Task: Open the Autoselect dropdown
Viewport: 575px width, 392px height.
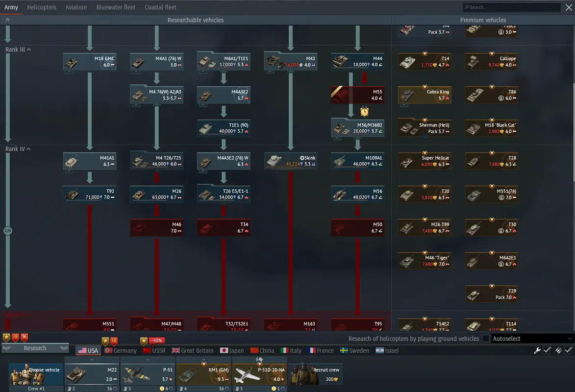Action: pos(532,339)
